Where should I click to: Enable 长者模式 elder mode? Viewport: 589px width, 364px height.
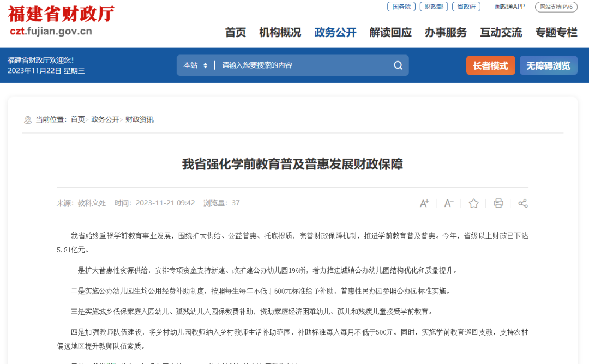click(x=490, y=65)
